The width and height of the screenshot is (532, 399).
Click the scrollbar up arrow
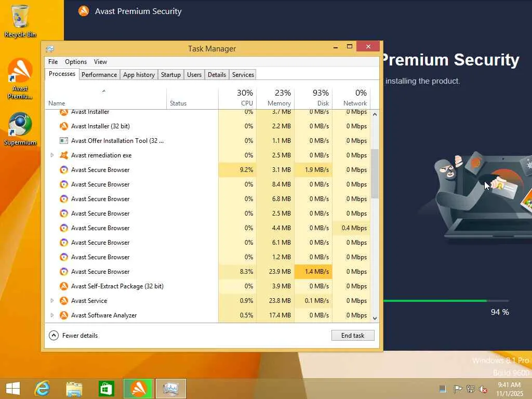pos(375,115)
